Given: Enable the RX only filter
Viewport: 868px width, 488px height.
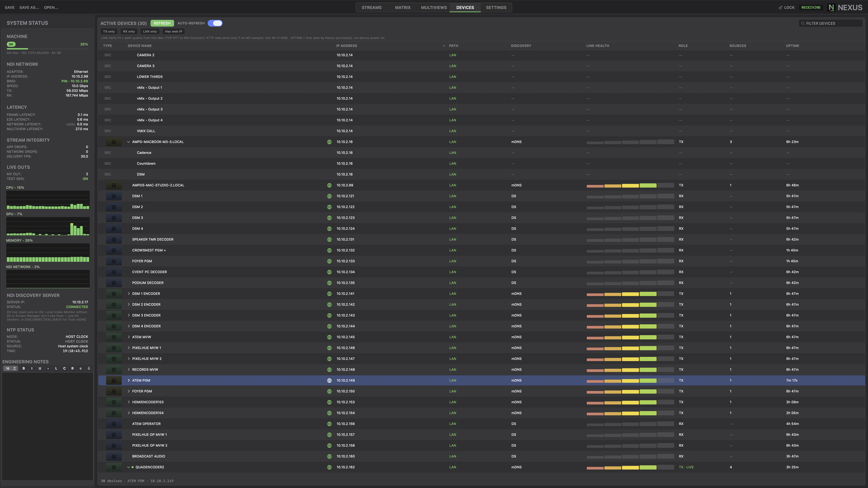Looking at the screenshot, I should [129, 31].
